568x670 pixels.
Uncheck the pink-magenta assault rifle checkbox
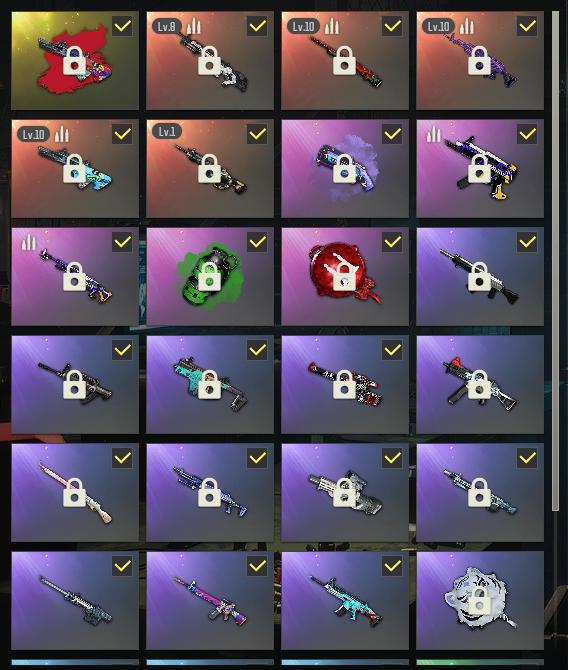point(257,566)
